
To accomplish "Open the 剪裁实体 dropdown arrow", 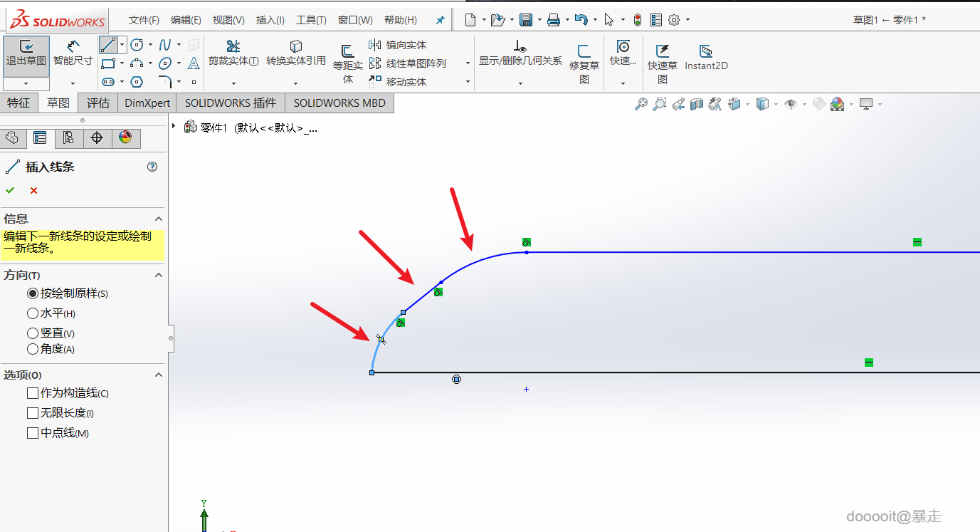I will tap(233, 83).
